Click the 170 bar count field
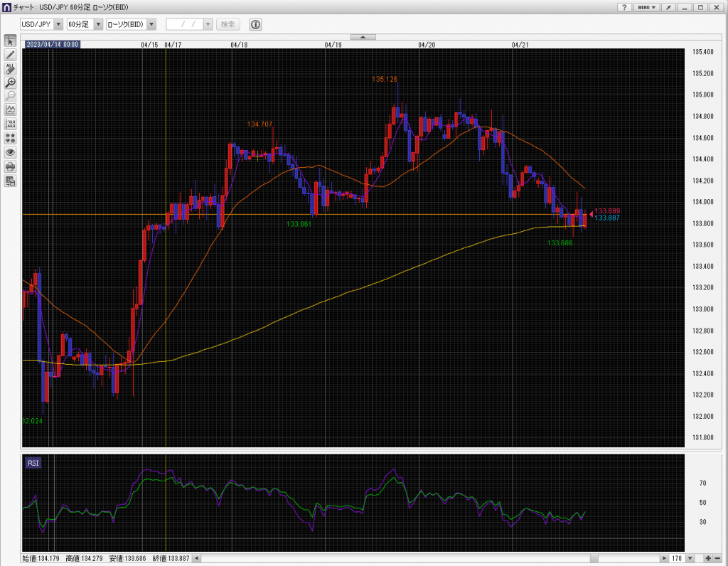 678,558
